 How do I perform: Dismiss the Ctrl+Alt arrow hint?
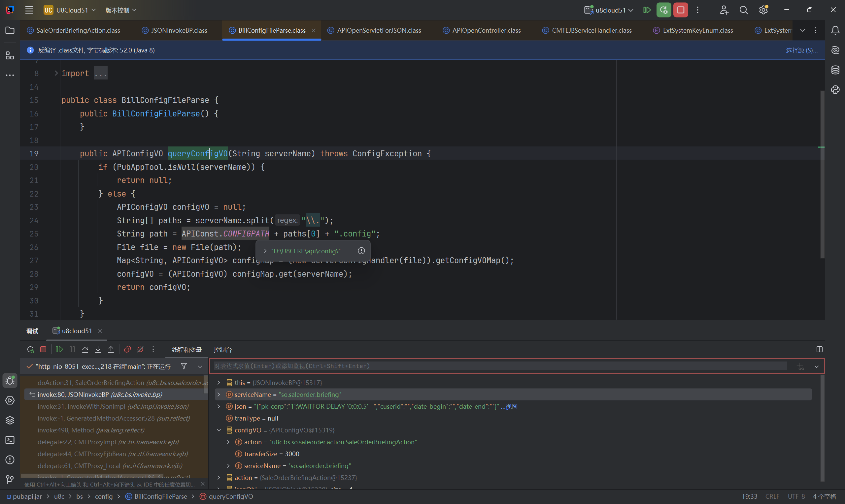(x=202, y=484)
